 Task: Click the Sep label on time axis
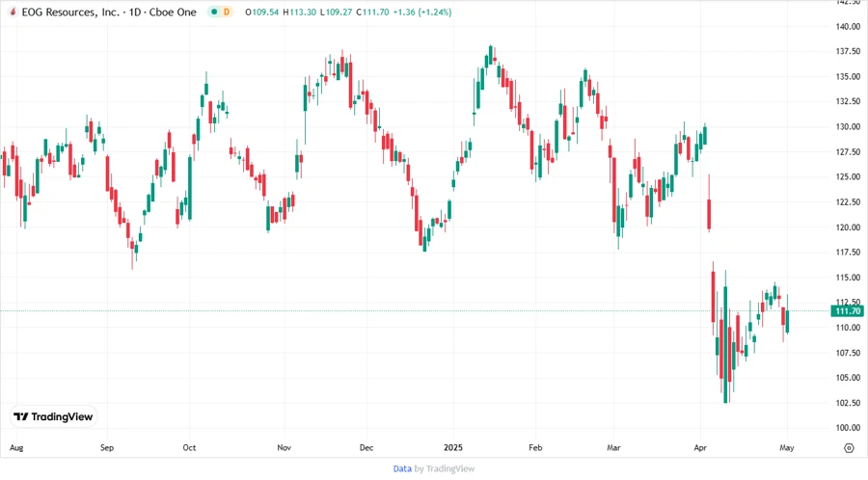107,448
